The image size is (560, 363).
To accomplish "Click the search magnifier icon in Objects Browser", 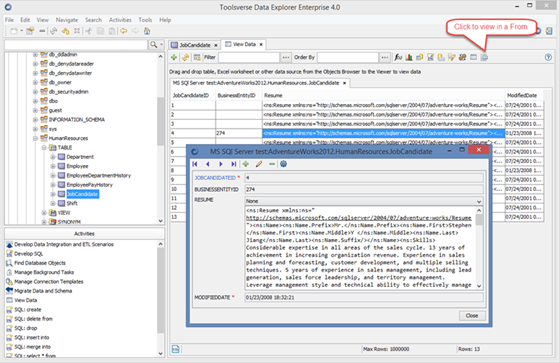I will (154, 44).
